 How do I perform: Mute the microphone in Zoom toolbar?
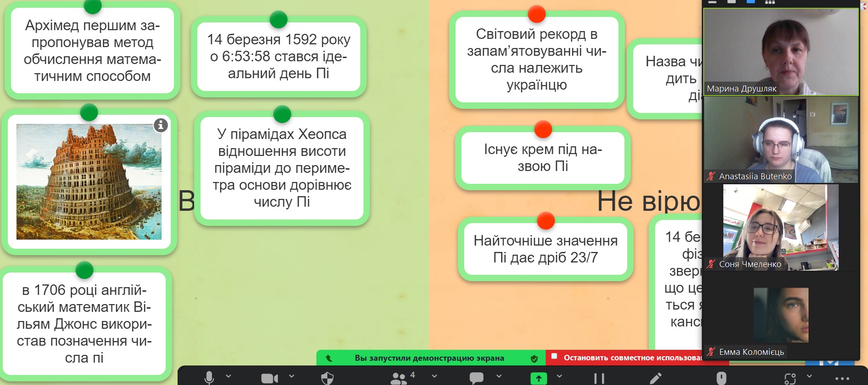pyautogui.click(x=209, y=378)
